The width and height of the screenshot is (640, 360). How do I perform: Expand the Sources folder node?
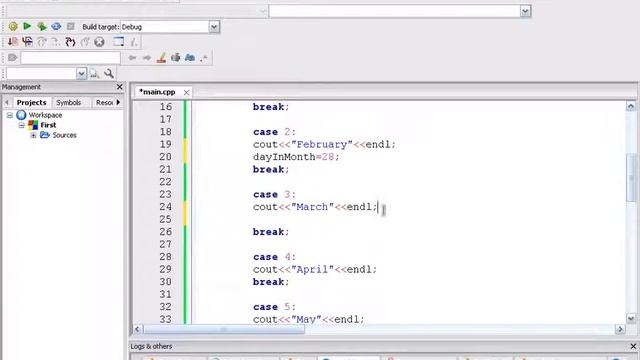pos(33,135)
